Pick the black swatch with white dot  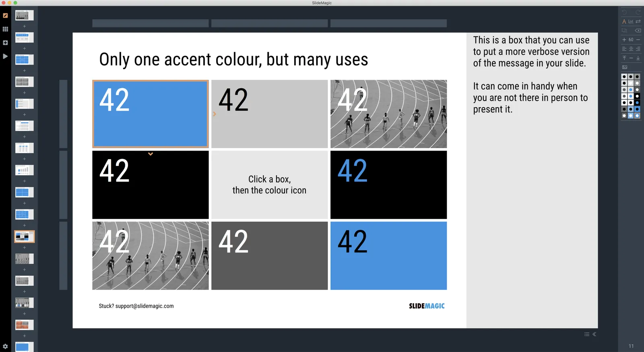click(637, 96)
